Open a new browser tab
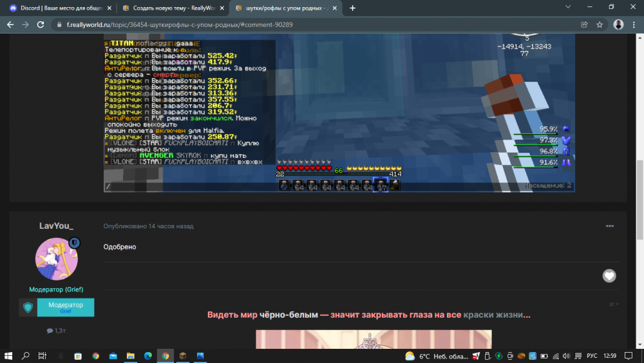 [x=352, y=8]
